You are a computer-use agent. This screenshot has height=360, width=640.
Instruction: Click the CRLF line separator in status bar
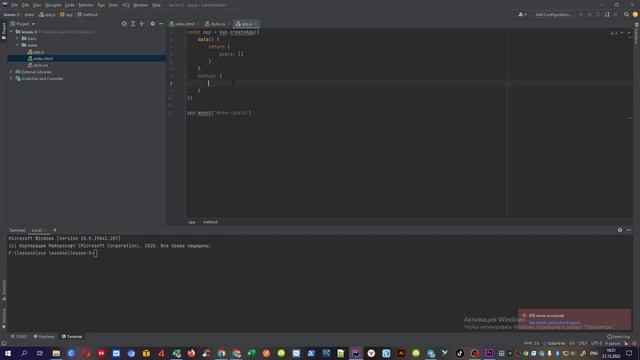(582, 343)
